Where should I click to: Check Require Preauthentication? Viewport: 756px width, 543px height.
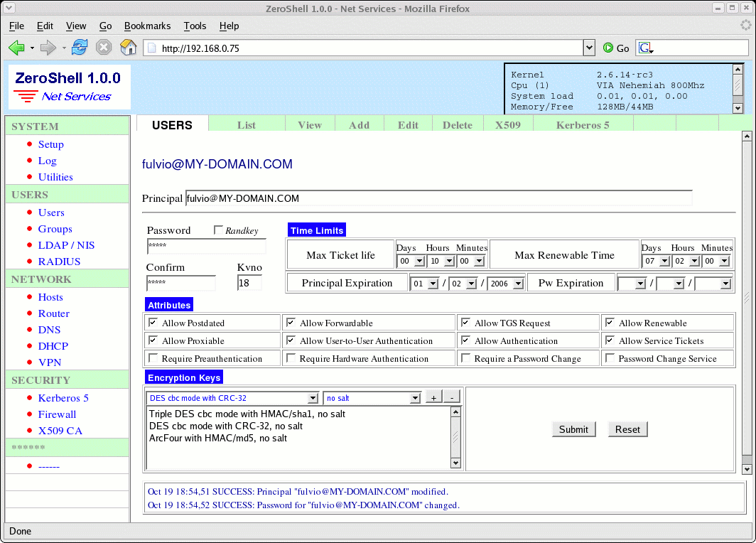153,357
